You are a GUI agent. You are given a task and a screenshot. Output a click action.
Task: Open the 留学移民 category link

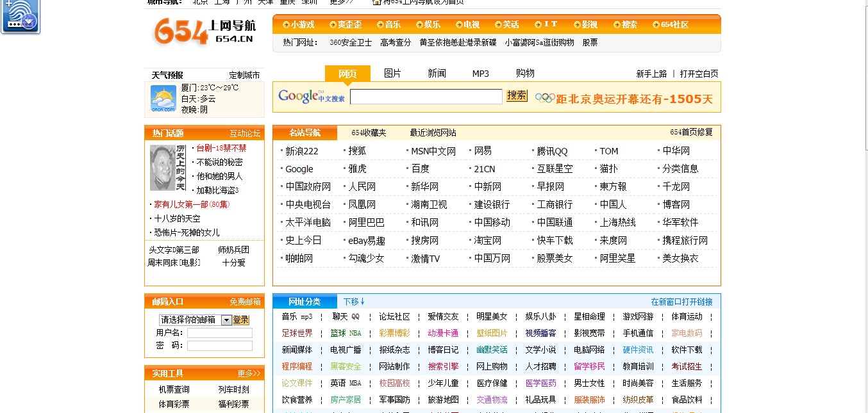pyautogui.click(x=590, y=366)
